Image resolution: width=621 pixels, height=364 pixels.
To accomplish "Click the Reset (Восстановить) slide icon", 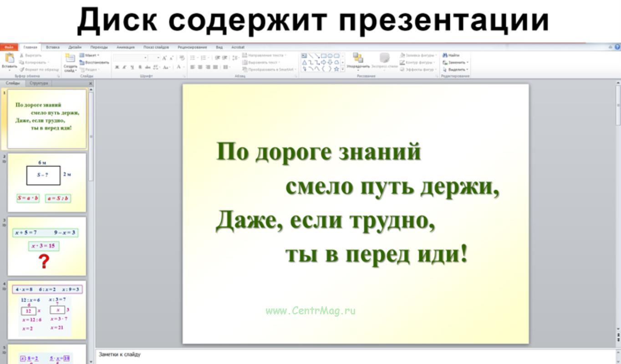I will pos(82,62).
